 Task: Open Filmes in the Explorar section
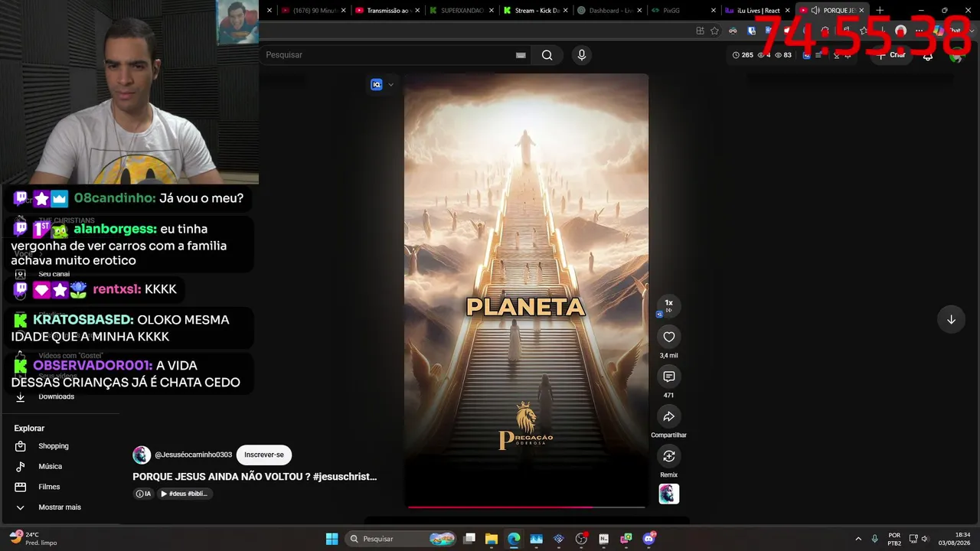[x=49, y=487]
